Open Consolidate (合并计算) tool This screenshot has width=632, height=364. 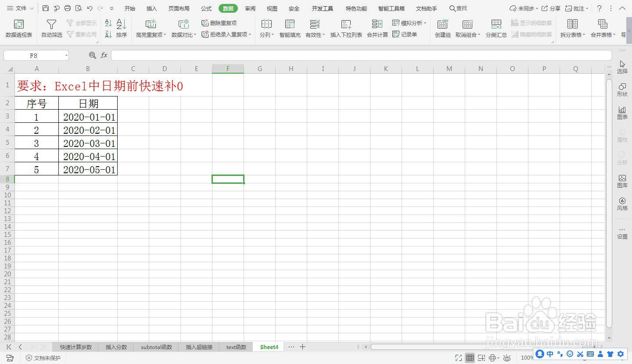coord(377,29)
